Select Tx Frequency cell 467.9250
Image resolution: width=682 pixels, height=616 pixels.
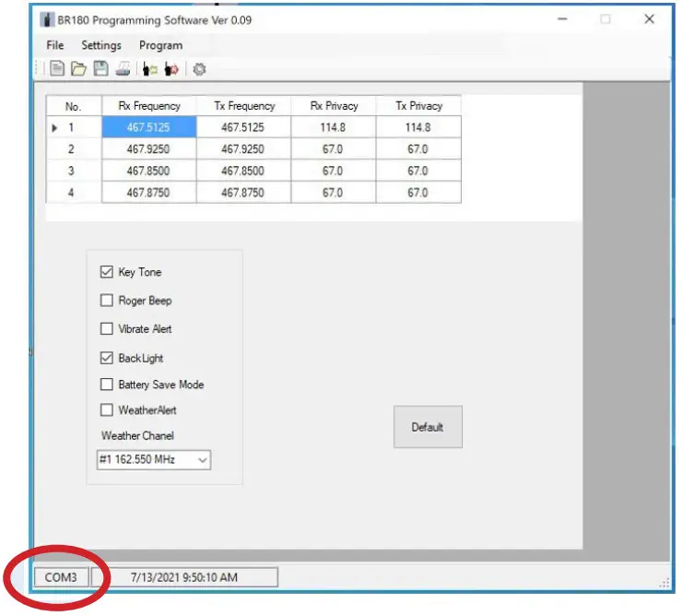click(x=243, y=149)
